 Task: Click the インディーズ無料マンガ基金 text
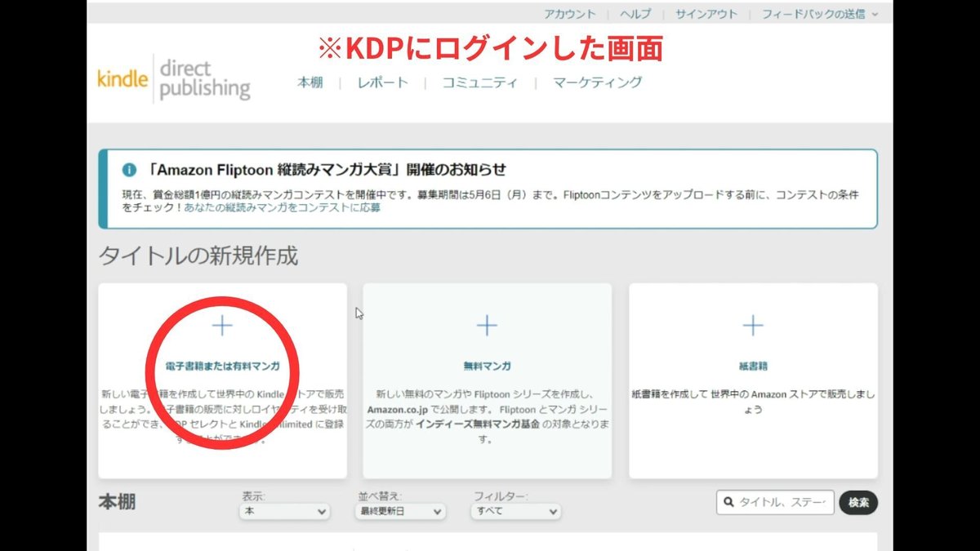pyautogui.click(x=479, y=424)
